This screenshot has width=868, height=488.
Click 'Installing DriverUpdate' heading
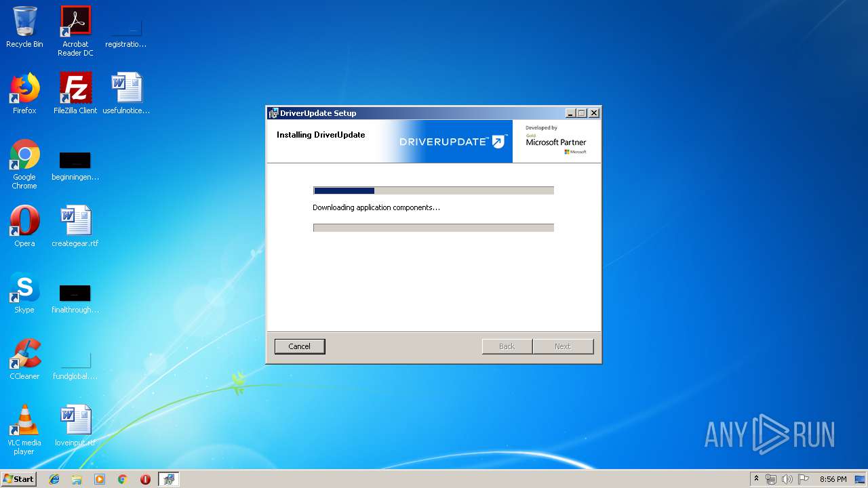[321, 135]
